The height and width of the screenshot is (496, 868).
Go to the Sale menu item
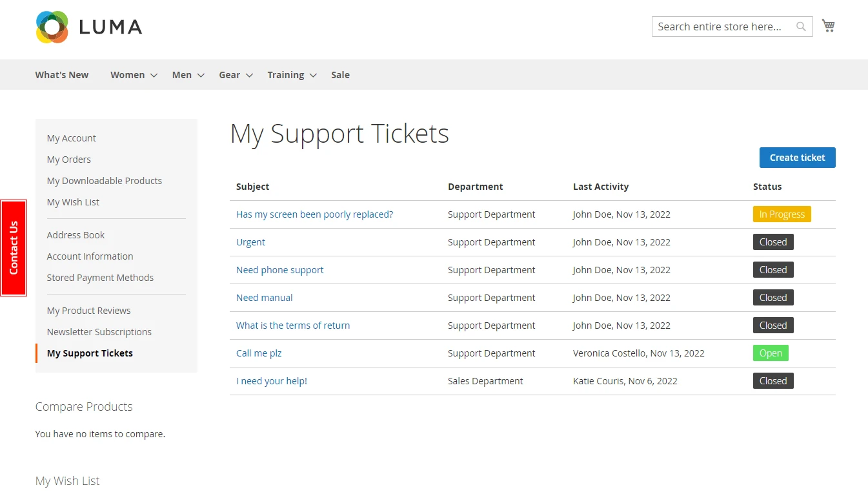[x=340, y=75]
